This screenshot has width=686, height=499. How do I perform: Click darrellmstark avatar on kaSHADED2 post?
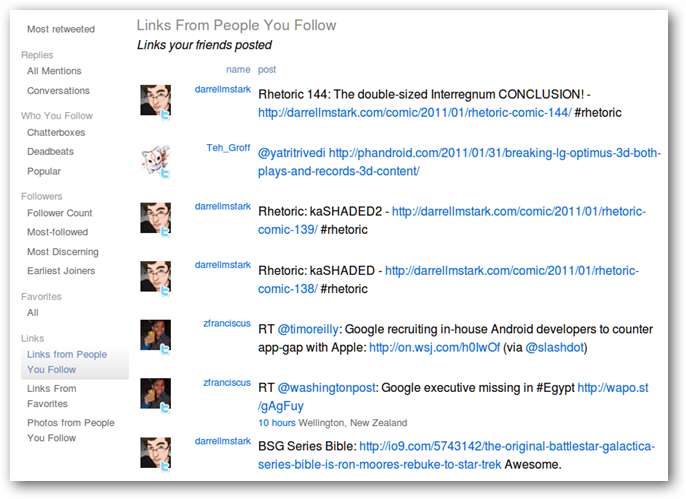point(154,218)
